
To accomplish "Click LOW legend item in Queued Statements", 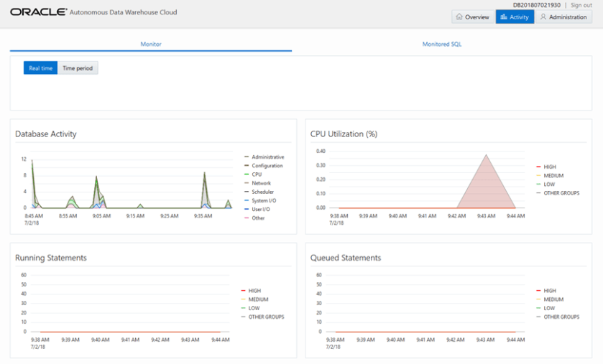I will coord(548,308).
